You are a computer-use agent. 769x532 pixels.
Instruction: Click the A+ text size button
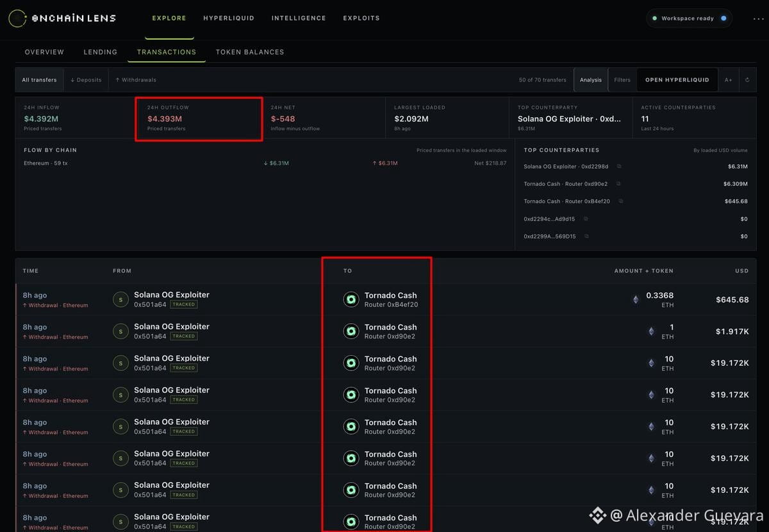[729, 80]
